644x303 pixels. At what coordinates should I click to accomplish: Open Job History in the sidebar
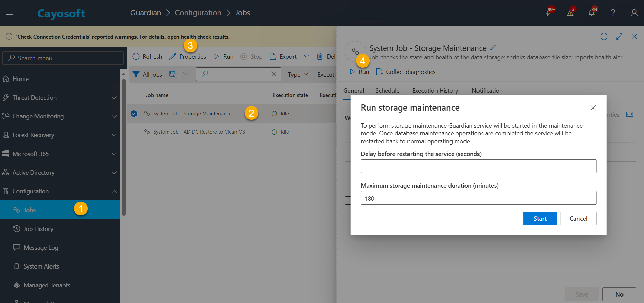60,229
